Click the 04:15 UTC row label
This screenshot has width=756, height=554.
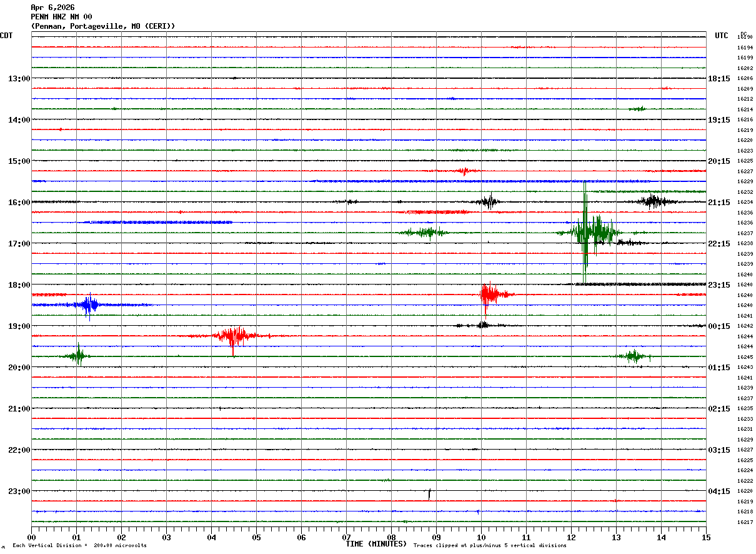pos(719,491)
